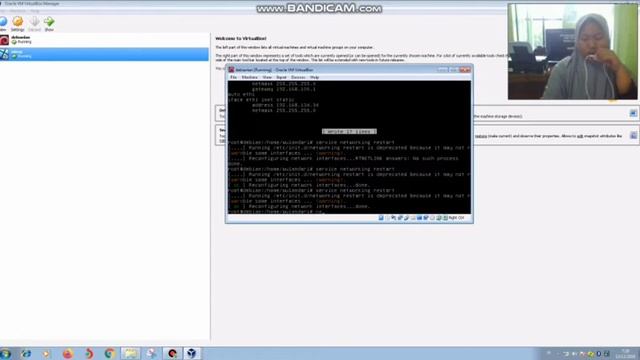The height and width of the screenshot is (360, 640).
Task: Click the Snapshots tool icon at right edge
Action: [x=633, y=135]
